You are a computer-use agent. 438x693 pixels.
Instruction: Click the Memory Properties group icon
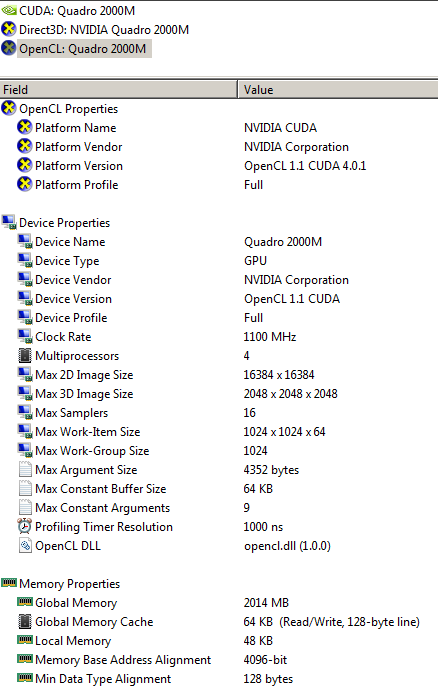click(9, 583)
